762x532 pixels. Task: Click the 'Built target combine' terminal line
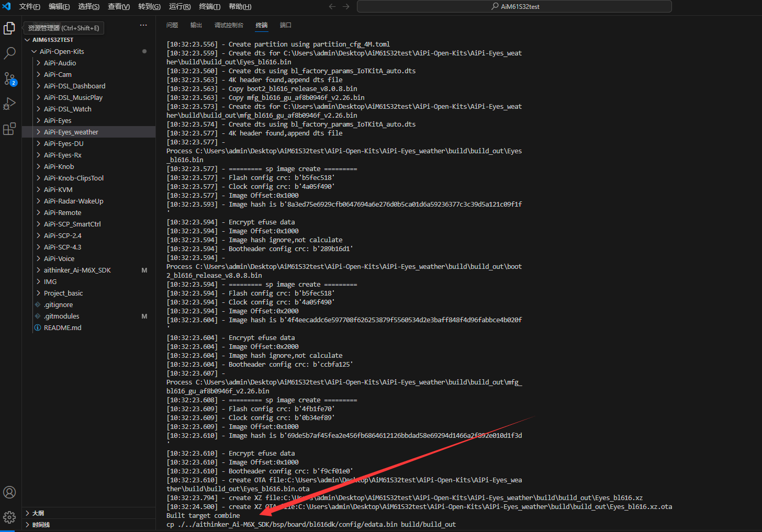pos(203,515)
